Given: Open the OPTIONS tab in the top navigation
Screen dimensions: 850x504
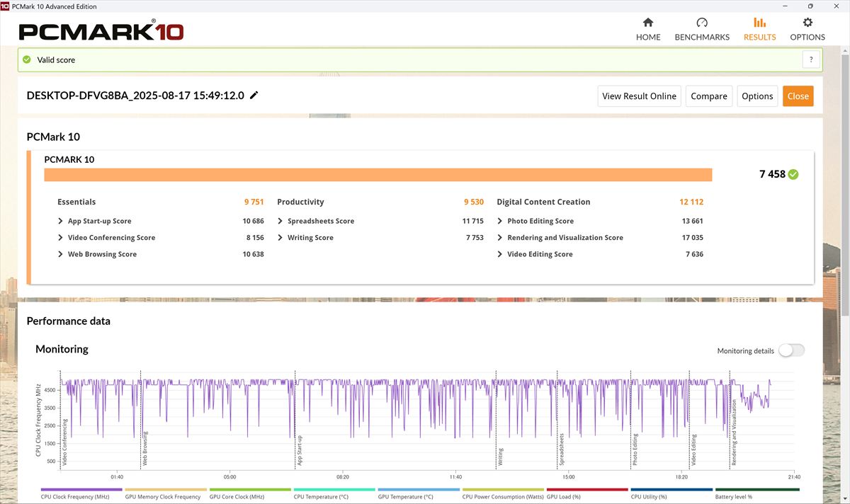Looking at the screenshot, I should 807,29.
